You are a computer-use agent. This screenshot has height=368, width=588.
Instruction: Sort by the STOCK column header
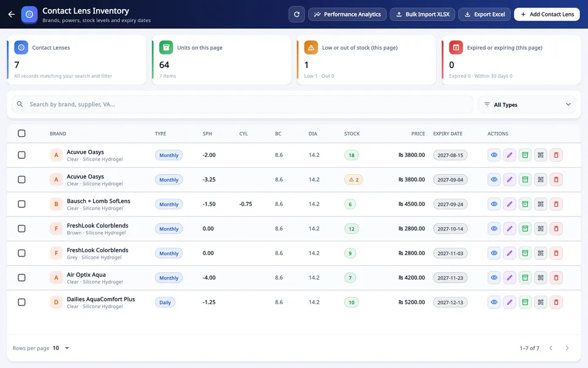(x=352, y=134)
